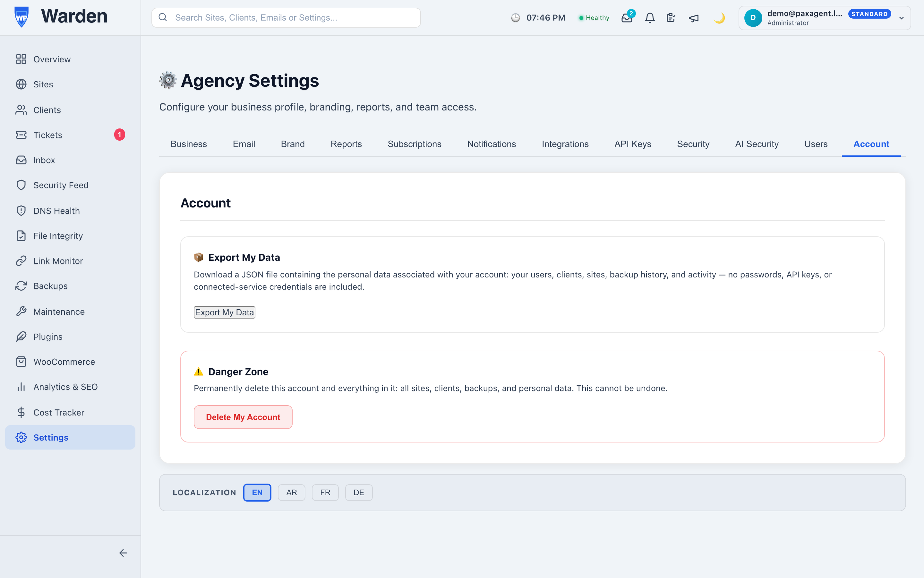Open DNS Health shield icon

point(21,211)
